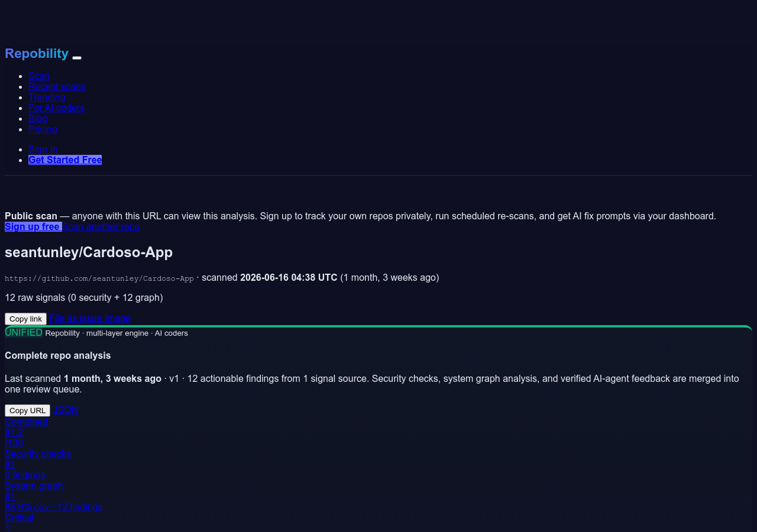The image size is (757, 532).
Task: Select the System graph link
Action: (34, 485)
